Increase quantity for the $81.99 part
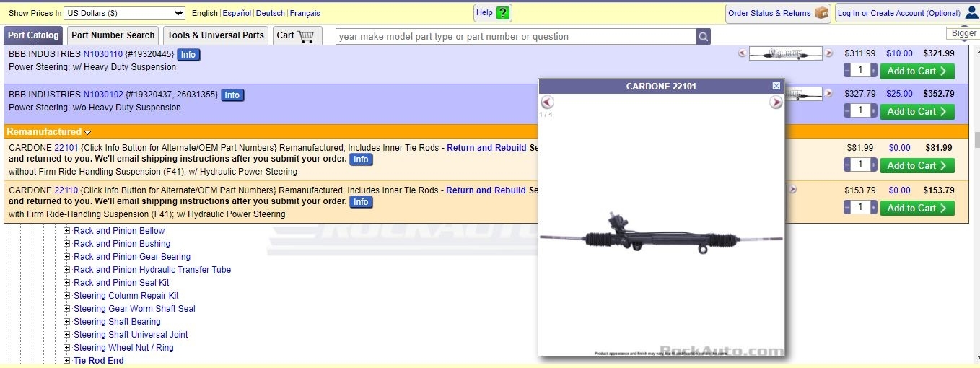 point(874,165)
